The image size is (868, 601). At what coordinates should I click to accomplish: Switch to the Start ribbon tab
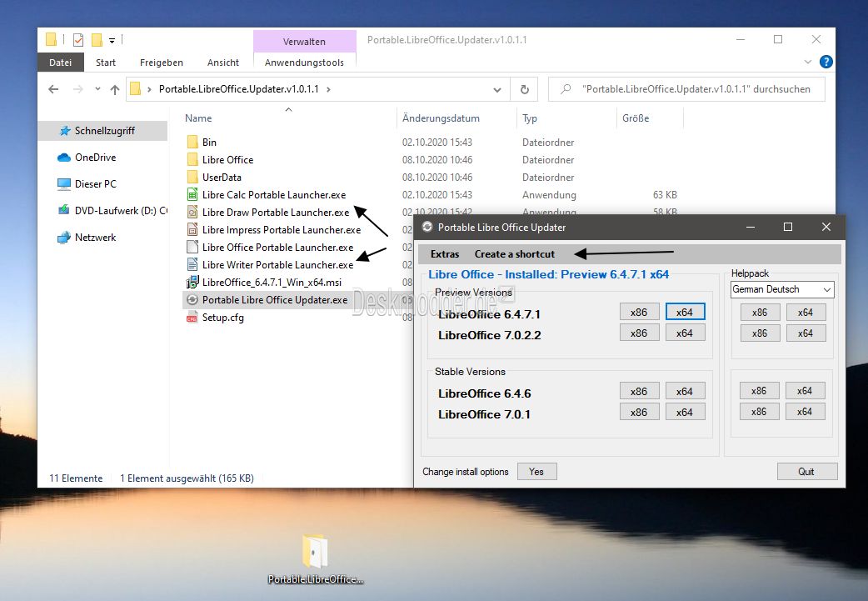pos(105,63)
